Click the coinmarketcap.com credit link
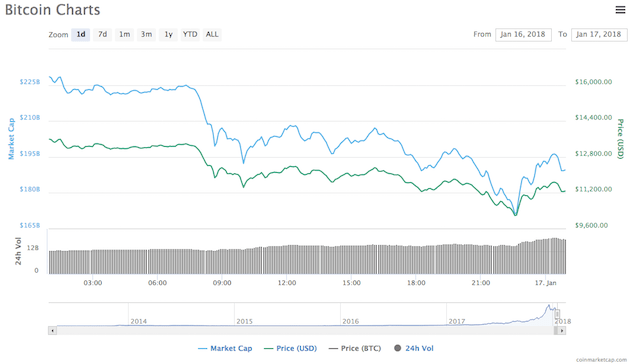 click(x=601, y=360)
